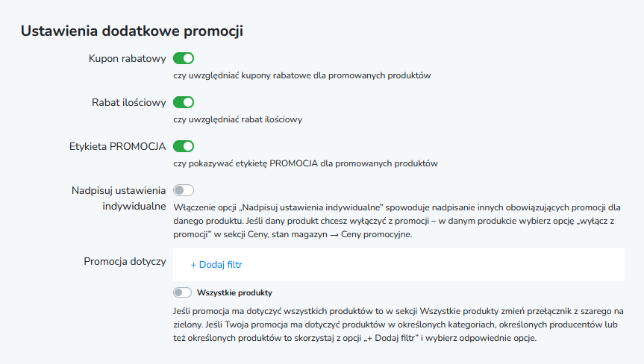Click the etykietę PROMOCJA hint text
The height and width of the screenshot is (364, 644).
point(305,163)
